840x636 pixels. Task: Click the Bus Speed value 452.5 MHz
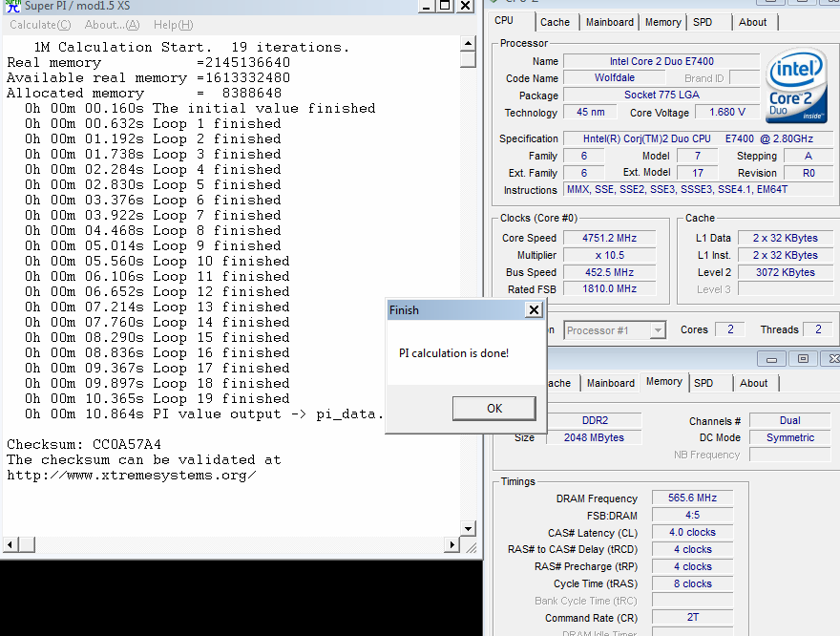click(x=610, y=272)
